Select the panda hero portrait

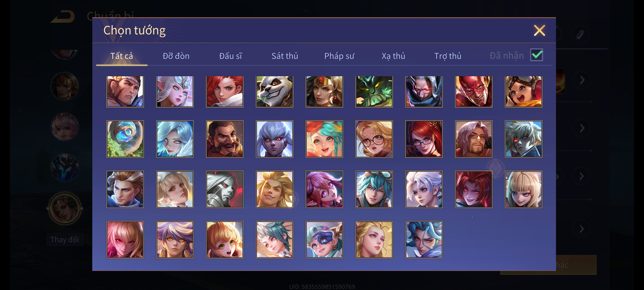[274, 92]
